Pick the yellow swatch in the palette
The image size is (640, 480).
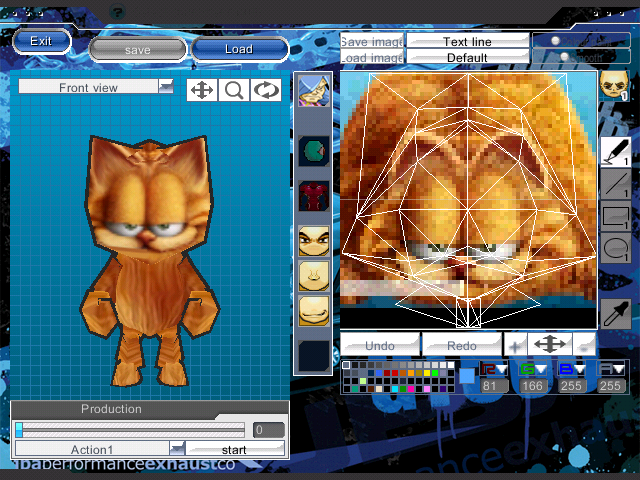point(427,373)
